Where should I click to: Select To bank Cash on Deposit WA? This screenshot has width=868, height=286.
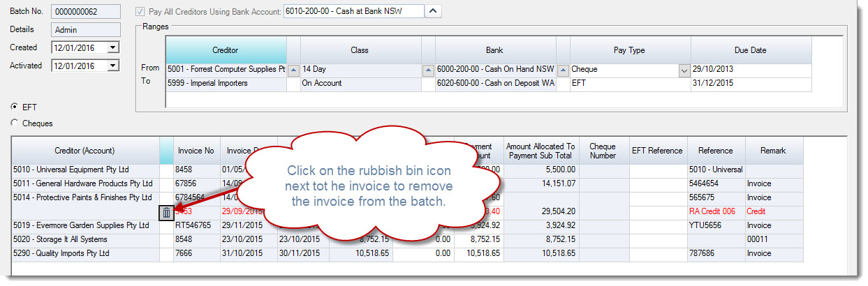[x=495, y=84]
